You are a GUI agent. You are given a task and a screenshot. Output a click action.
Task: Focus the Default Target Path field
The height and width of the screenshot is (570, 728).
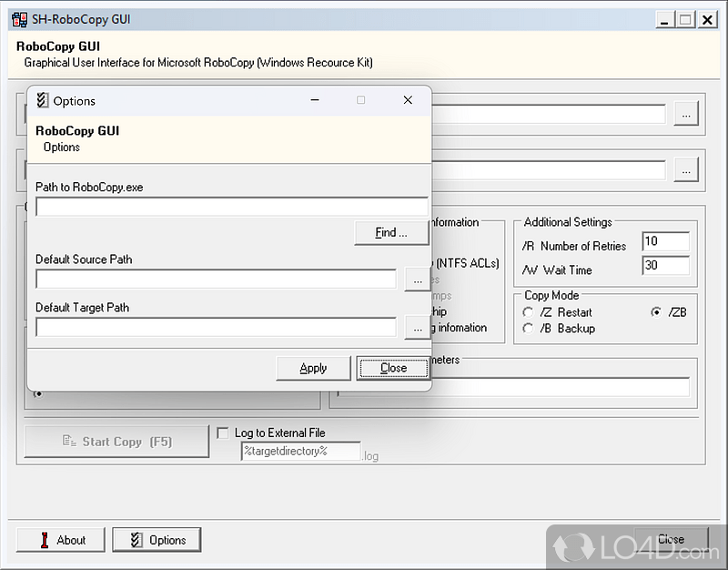[216, 328]
